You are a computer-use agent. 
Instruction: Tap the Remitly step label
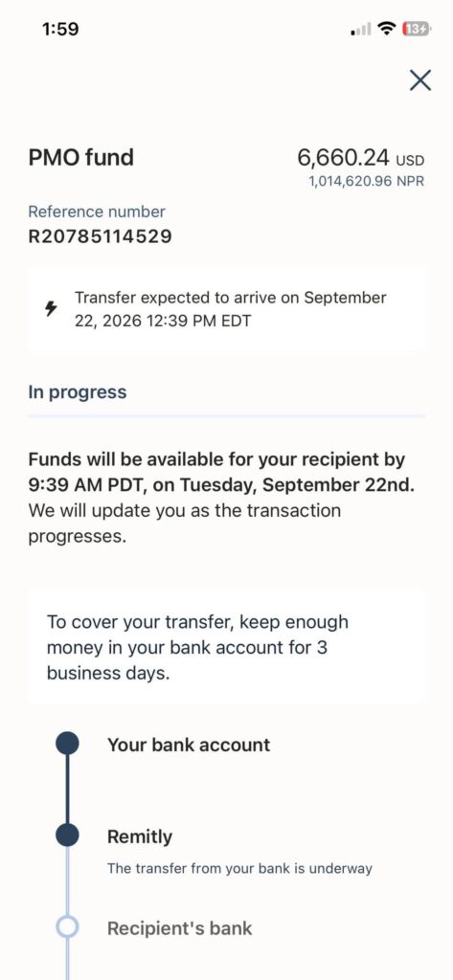[x=140, y=836]
